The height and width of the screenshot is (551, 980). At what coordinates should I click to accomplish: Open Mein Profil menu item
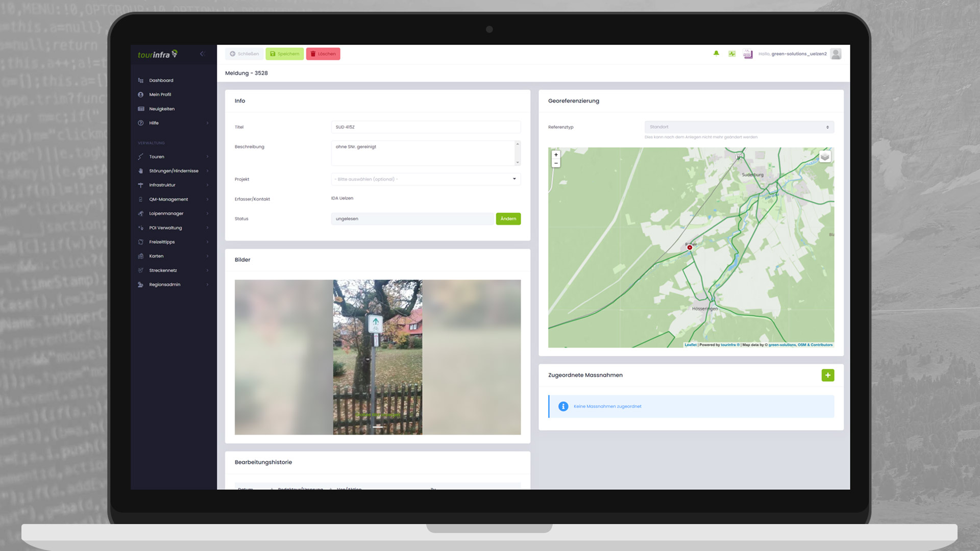[x=160, y=95]
